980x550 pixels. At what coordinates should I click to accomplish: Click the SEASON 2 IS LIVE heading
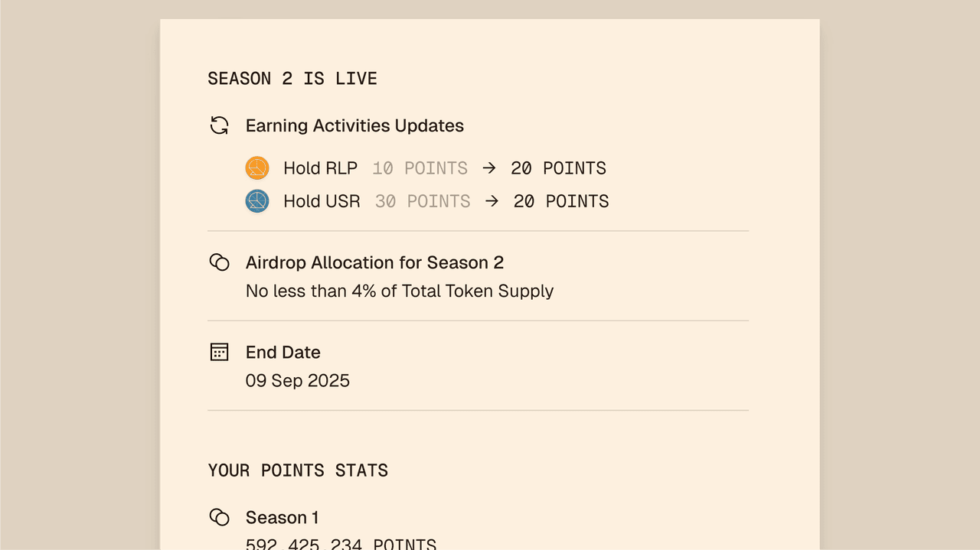tap(292, 78)
